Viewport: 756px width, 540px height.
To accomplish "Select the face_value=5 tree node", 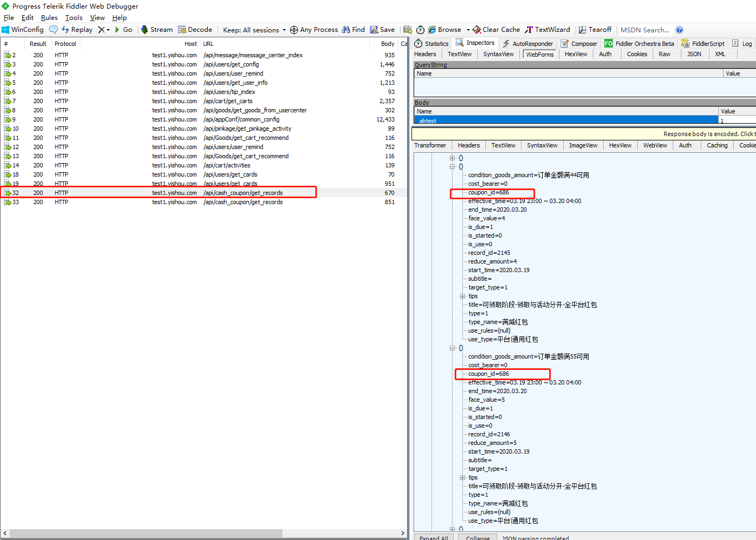I will click(487, 400).
